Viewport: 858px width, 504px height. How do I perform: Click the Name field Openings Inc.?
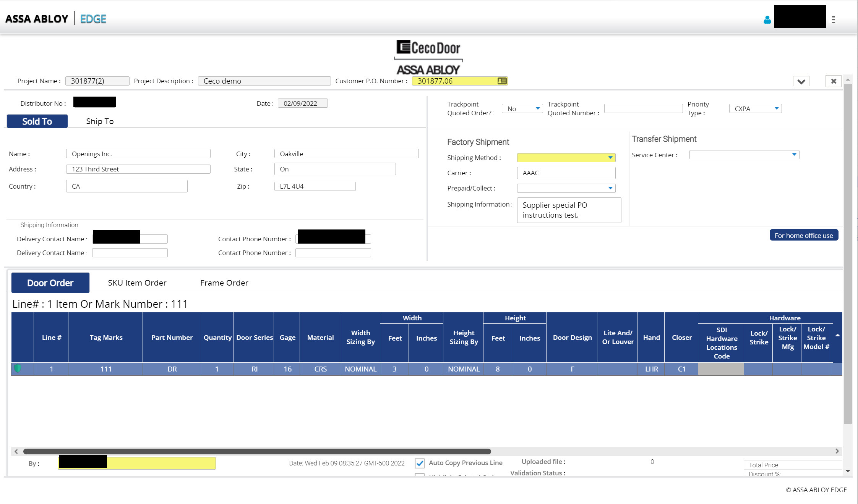[138, 153]
